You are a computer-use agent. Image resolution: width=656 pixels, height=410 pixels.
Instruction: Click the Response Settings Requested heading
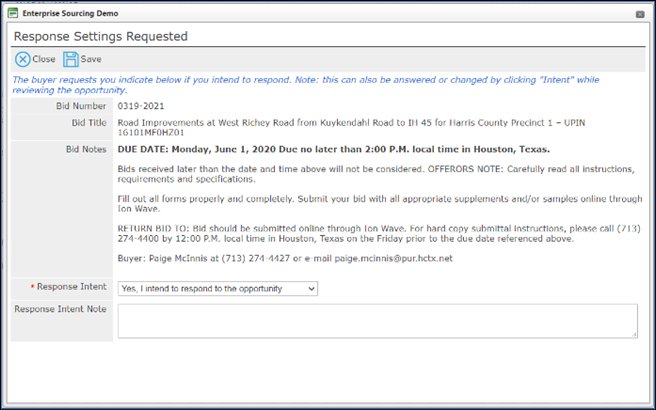click(x=101, y=36)
